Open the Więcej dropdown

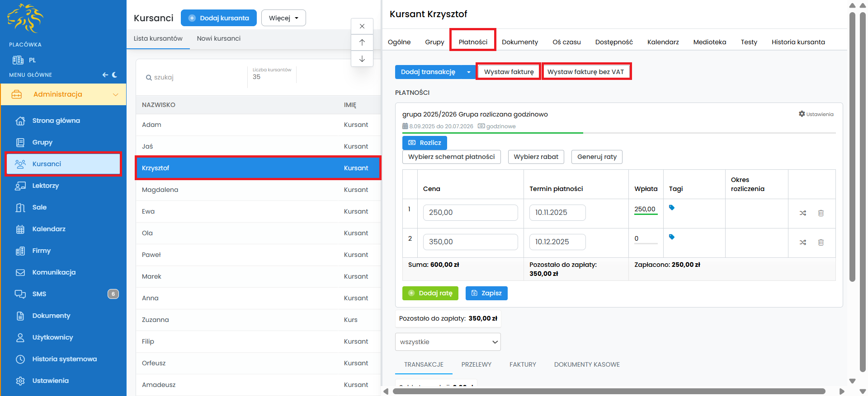tap(283, 18)
